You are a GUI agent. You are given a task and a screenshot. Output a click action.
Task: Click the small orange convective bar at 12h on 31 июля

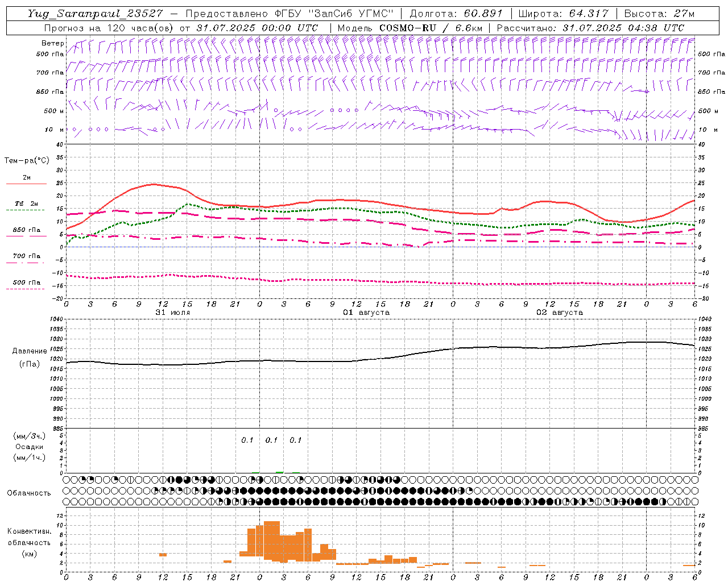pyautogui.click(x=163, y=554)
